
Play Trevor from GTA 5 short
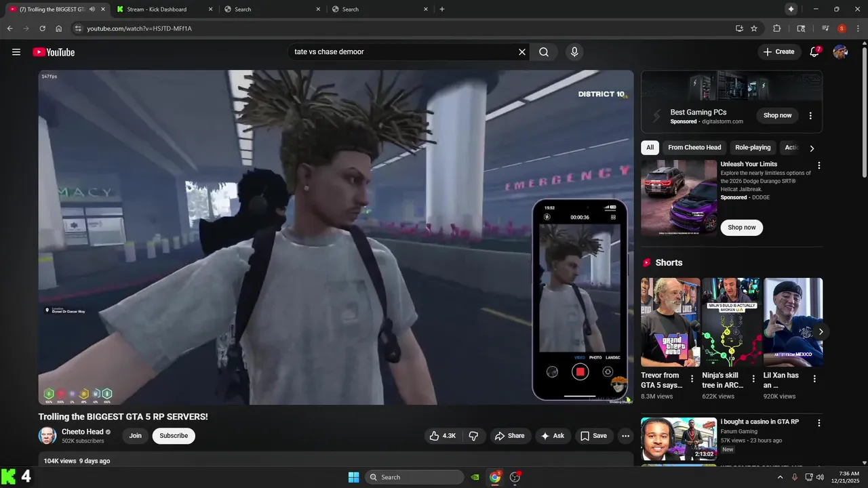(671, 323)
